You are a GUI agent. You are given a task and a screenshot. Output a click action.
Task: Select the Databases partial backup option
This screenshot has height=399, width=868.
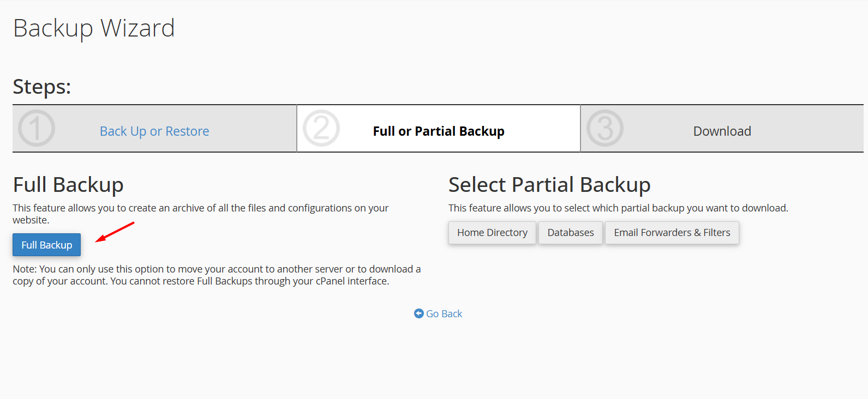(570, 233)
